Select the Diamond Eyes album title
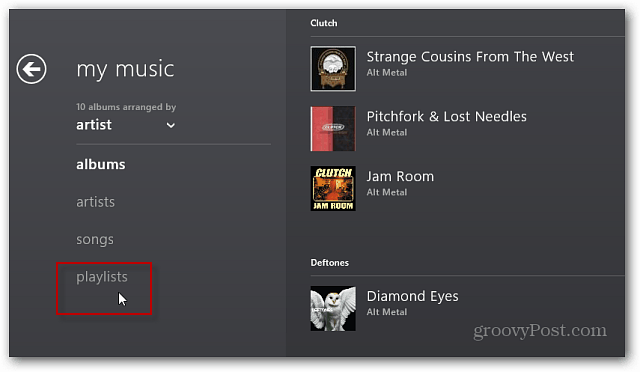 [x=412, y=296]
